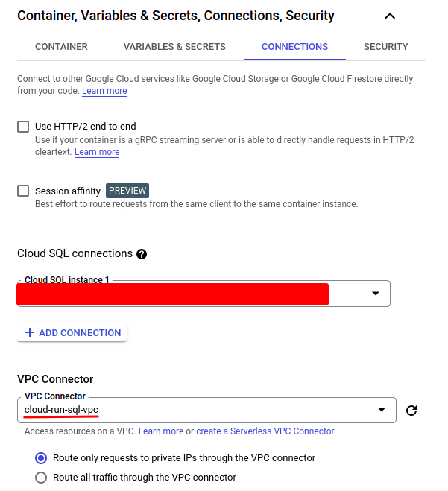
Task: Select Route only requests to private IPs
Action: 41,458
